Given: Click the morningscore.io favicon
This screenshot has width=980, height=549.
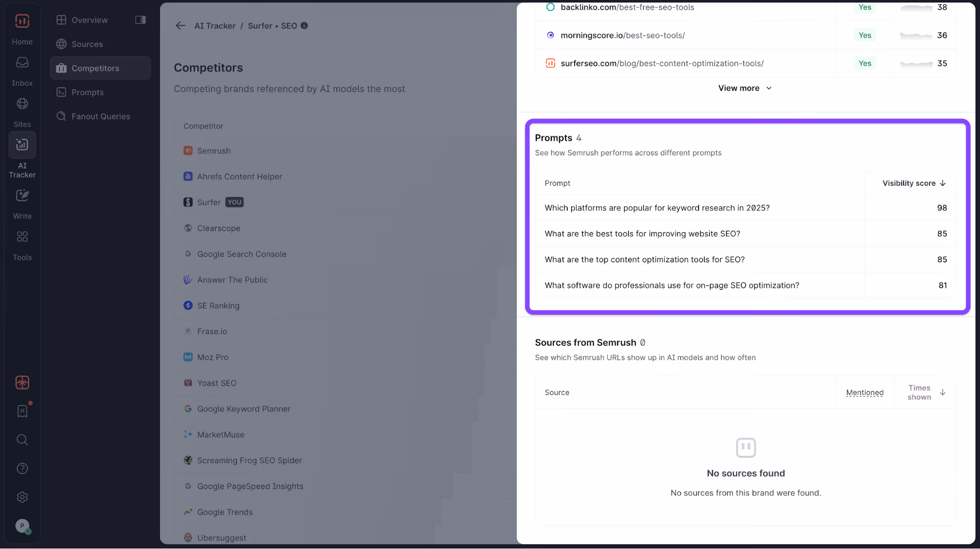Looking at the screenshot, I should pyautogui.click(x=551, y=35).
